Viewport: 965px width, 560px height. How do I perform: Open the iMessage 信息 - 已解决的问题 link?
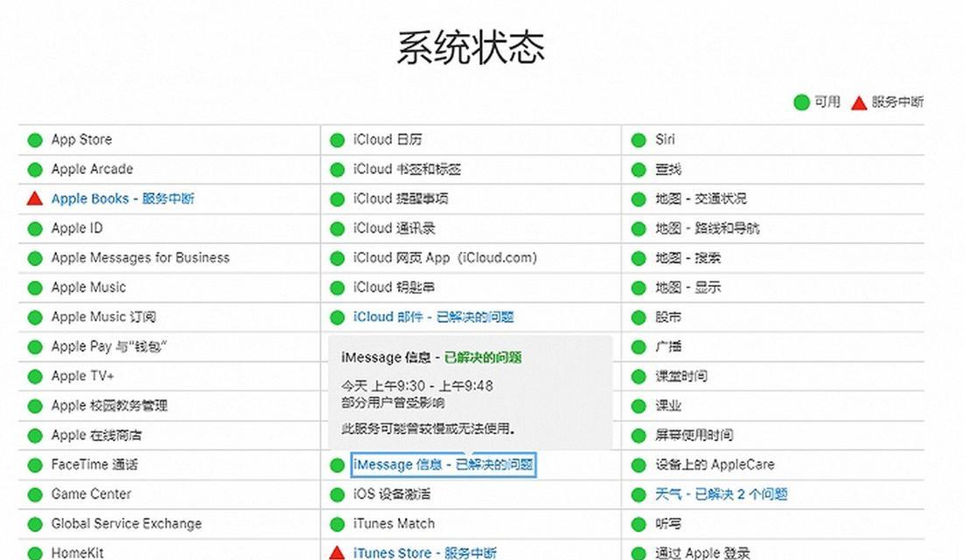pos(444,465)
